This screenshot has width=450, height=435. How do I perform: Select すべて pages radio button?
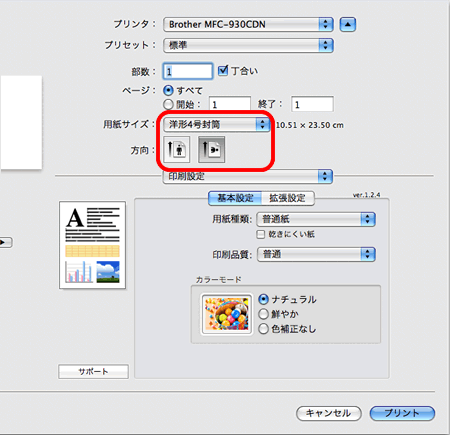[x=169, y=90]
